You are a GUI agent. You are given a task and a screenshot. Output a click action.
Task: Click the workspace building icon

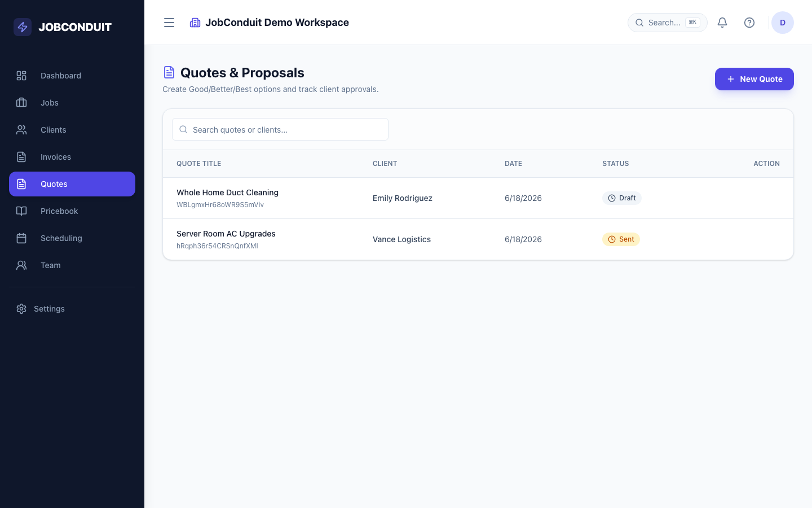pos(195,23)
